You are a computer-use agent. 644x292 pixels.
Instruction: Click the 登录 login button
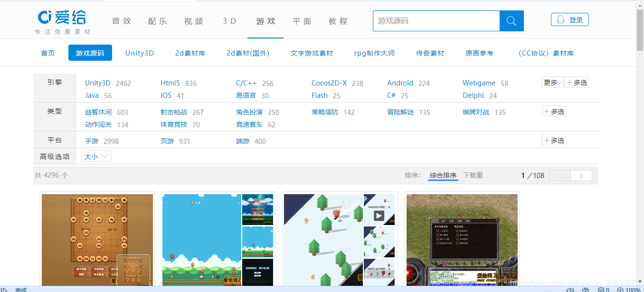[x=570, y=19]
